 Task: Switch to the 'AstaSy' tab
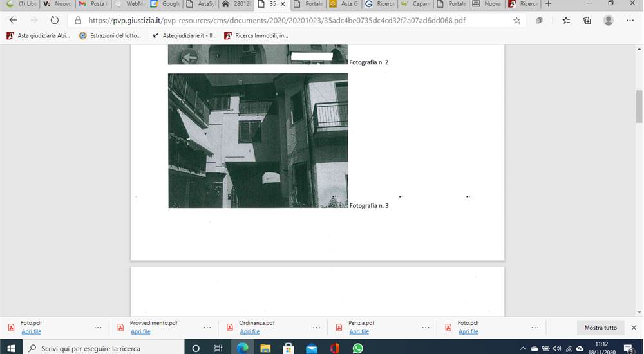pos(201,4)
